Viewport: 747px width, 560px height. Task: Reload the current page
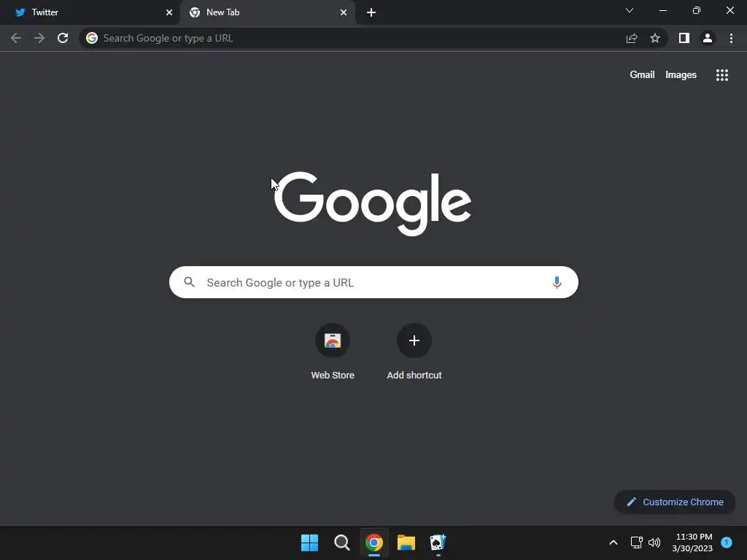pyautogui.click(x=63, y=38)
